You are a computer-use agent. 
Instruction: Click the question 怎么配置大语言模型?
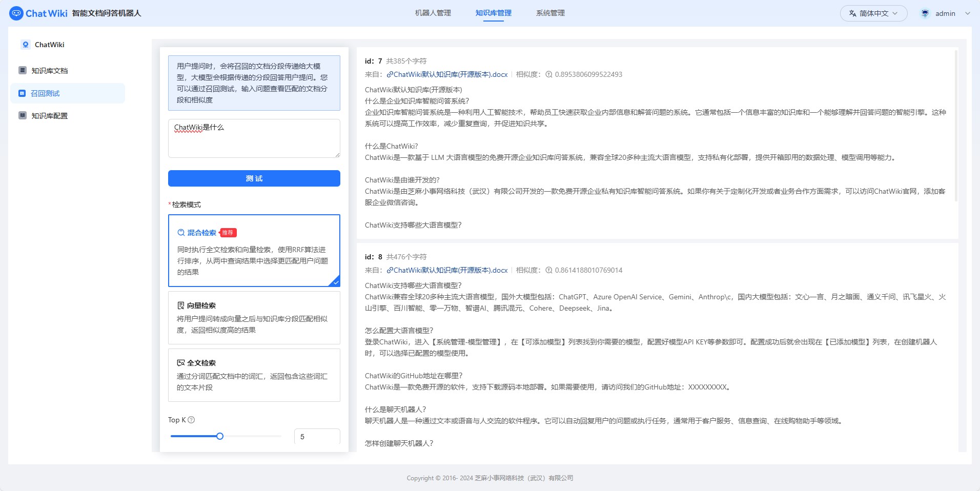click(x=399, y=331)
